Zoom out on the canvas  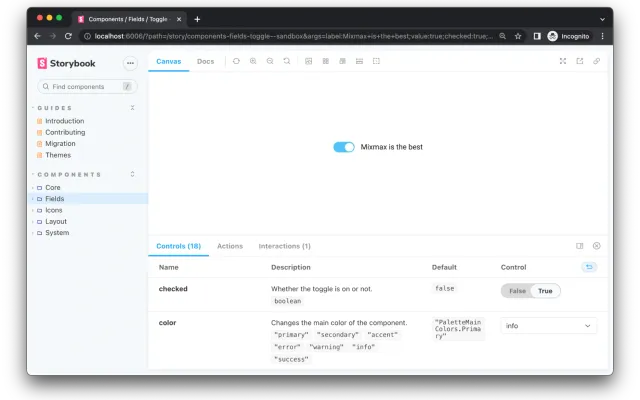tap(270, 61)
